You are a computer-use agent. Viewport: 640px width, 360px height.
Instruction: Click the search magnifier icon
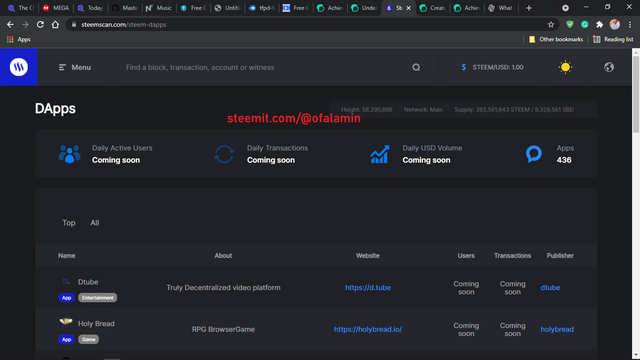pos(416,67)
